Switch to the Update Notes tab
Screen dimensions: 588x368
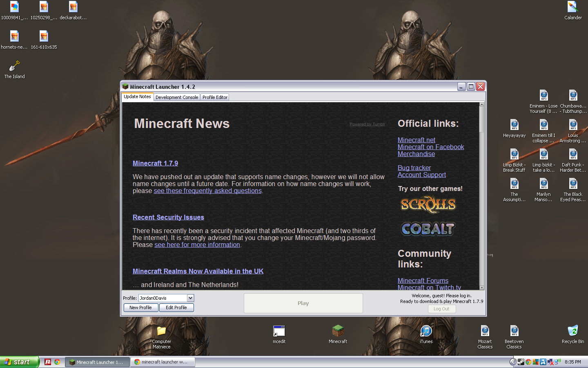(x=137, y=96)
